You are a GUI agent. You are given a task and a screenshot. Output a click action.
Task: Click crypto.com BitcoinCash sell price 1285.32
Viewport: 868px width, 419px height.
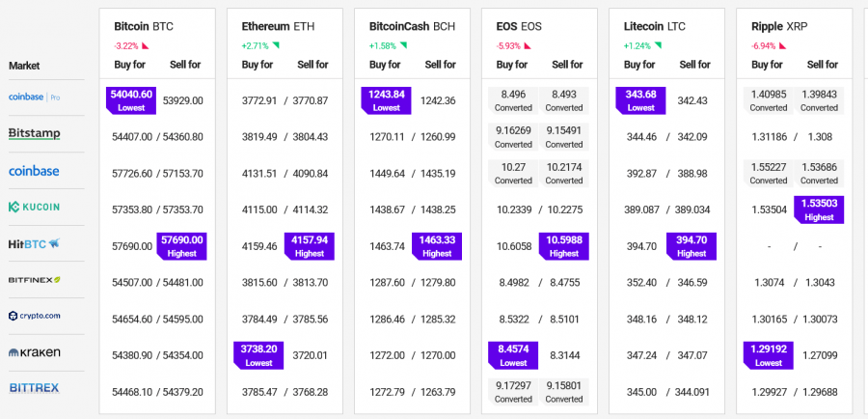point(437,320)
